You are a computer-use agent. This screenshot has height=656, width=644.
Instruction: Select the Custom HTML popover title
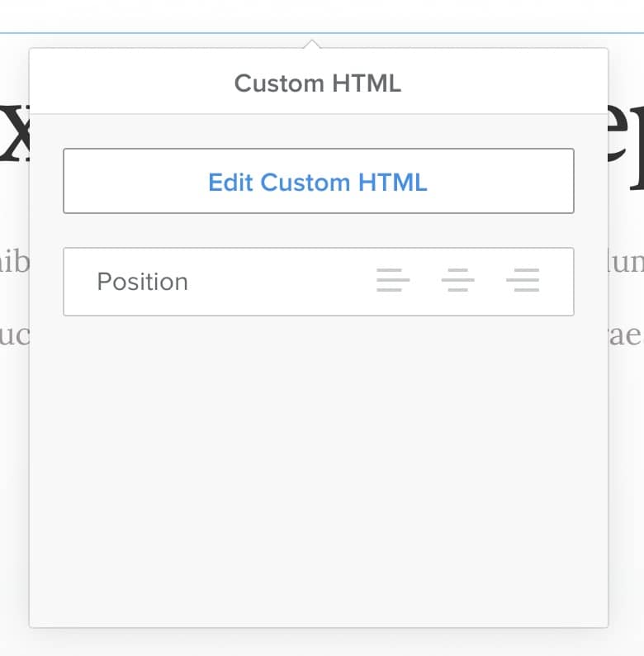tap(318, 83)
